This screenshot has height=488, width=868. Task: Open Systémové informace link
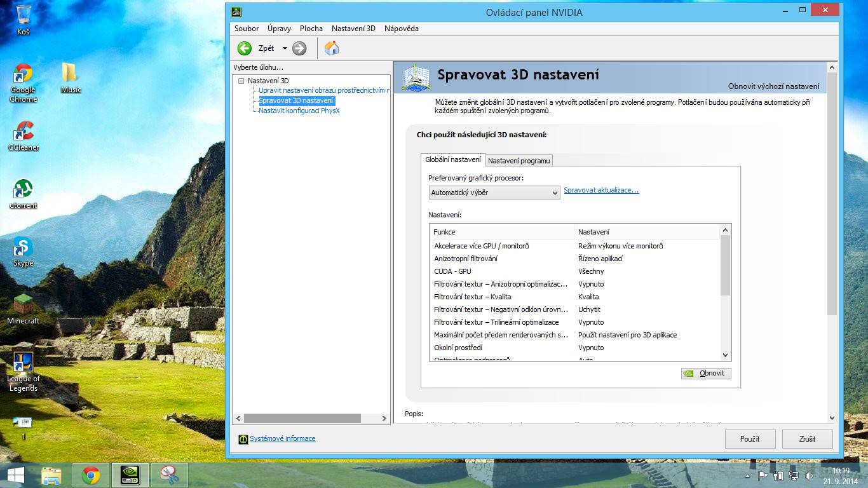(x=283, y=438)
